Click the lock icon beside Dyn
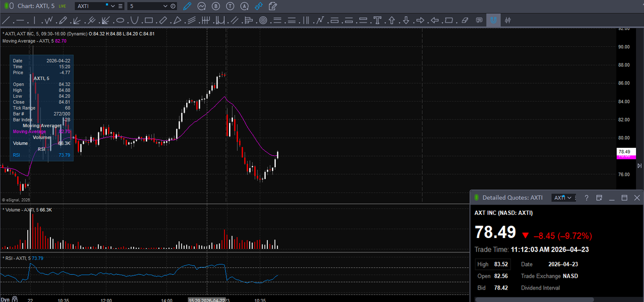Image resolution: width=644 pixels, height=302 pixels. point(16,299)
